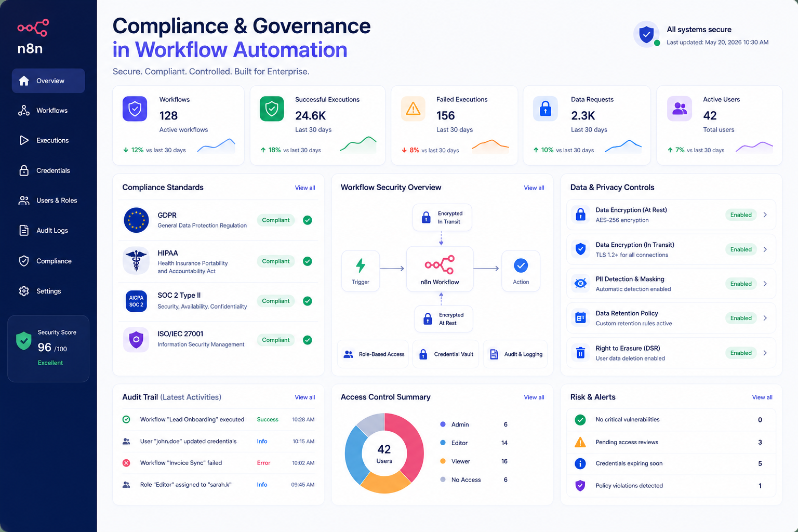The width and height of the screenshot is (798, 532).
Task: Click the Credential Vault button
Action: (x=446, y=354)
